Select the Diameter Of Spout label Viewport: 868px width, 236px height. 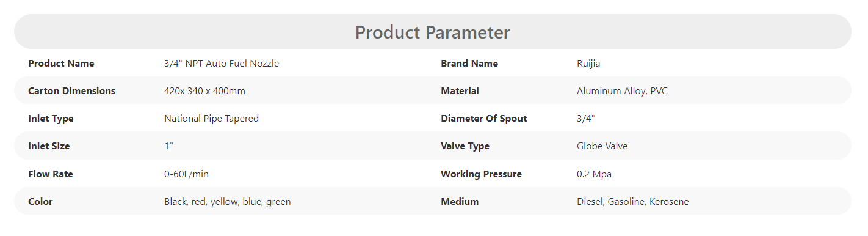483,119
